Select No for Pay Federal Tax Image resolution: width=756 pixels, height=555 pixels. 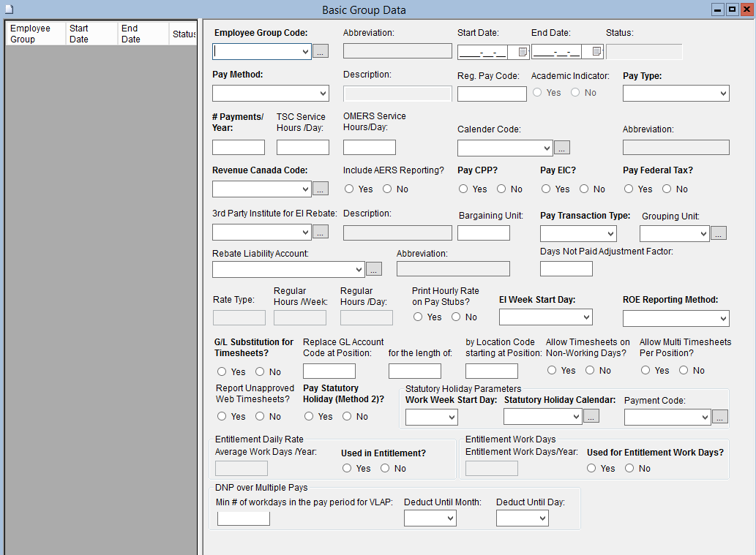click(x=667, y=189)
